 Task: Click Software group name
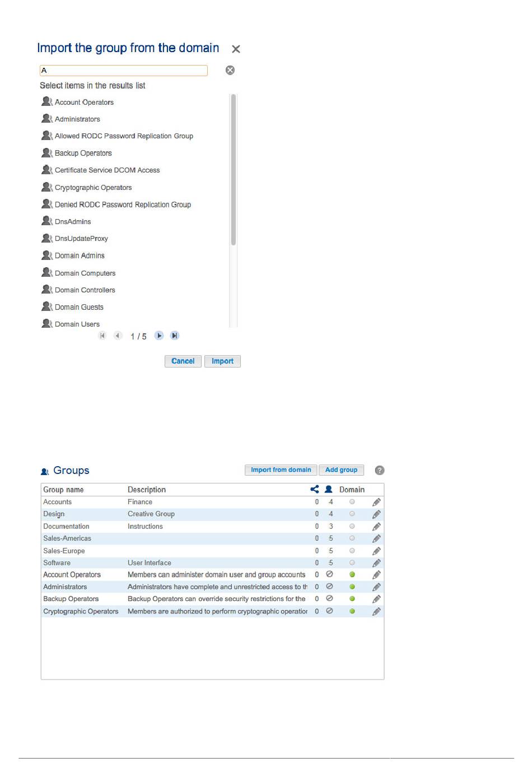click(x=57, y=563)
